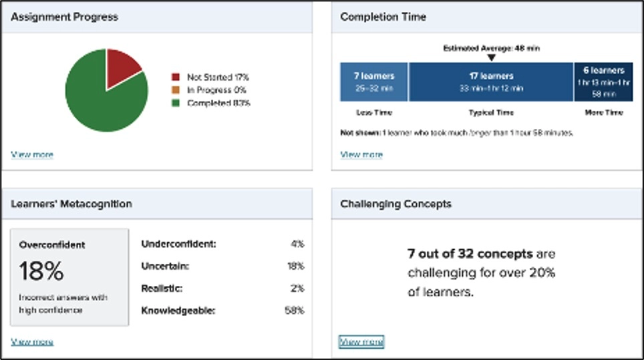Click the 7 out of 32 concepts text

pyautogui.click(x=470, y=254)
